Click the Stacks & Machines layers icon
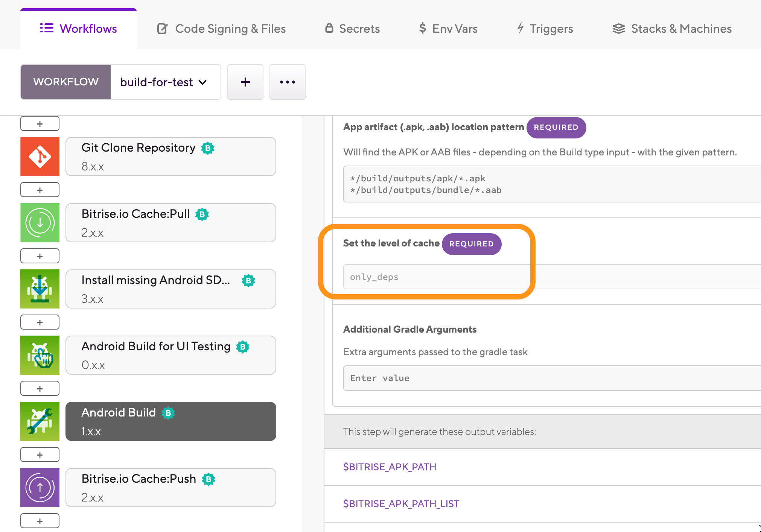 [x=619, y=29]
